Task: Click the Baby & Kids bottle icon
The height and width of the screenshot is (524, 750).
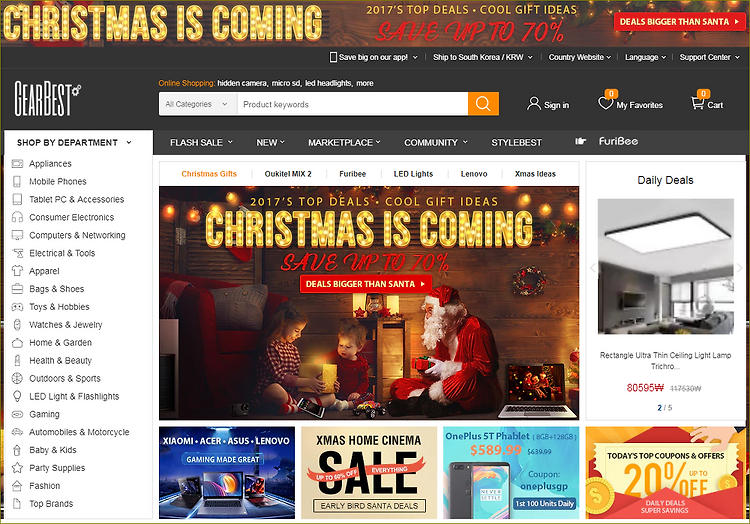Action: [x=17, y=450]
